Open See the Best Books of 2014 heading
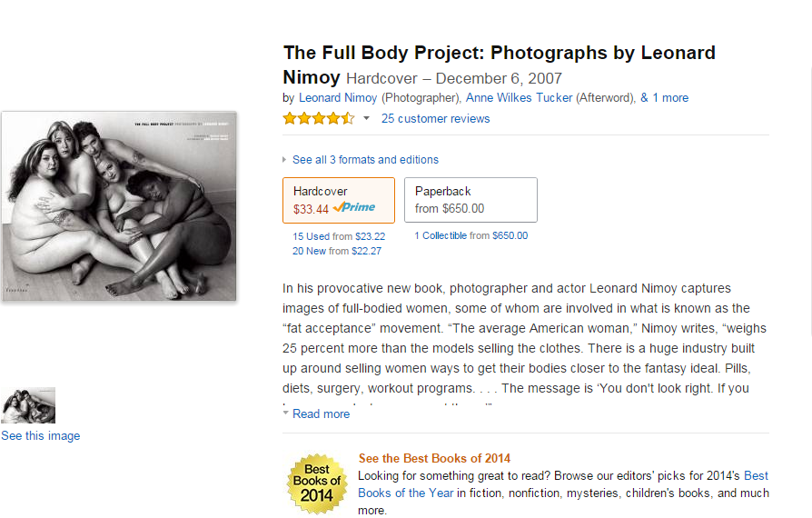 tap(434, 458)
